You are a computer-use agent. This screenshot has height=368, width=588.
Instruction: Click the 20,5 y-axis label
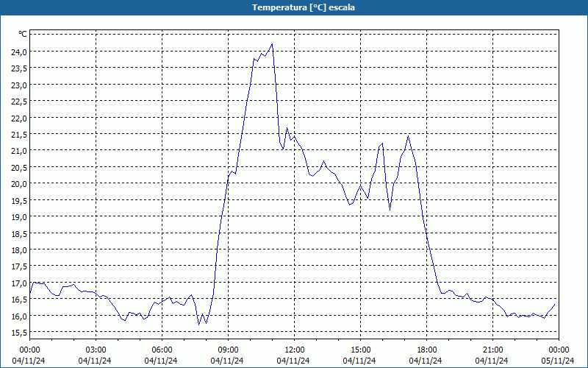coord(19,167)
